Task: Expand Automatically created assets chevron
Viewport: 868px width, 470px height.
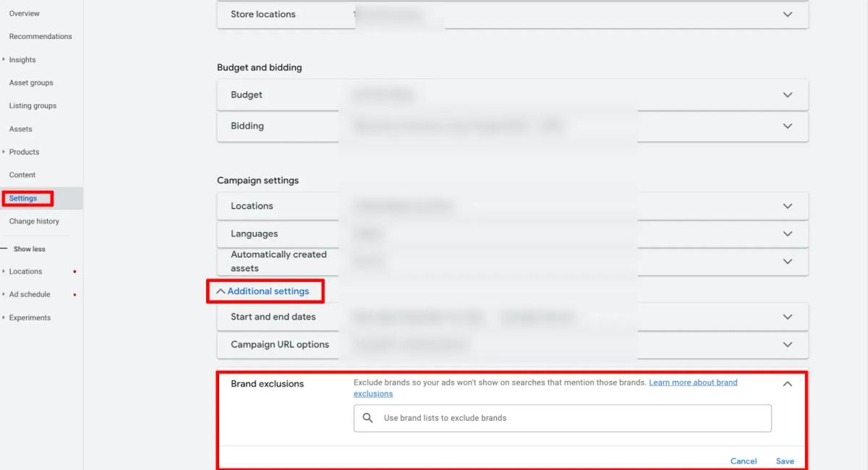Action: point(788,261)
